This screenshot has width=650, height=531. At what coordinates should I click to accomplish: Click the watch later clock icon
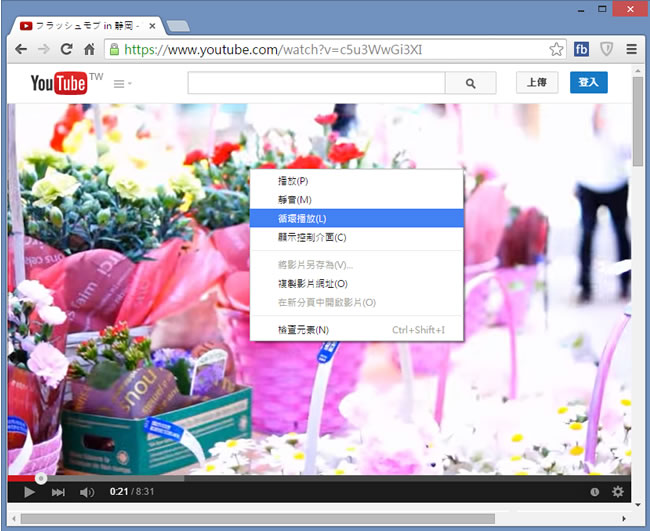pyautogui.click(x=595, y=492)
